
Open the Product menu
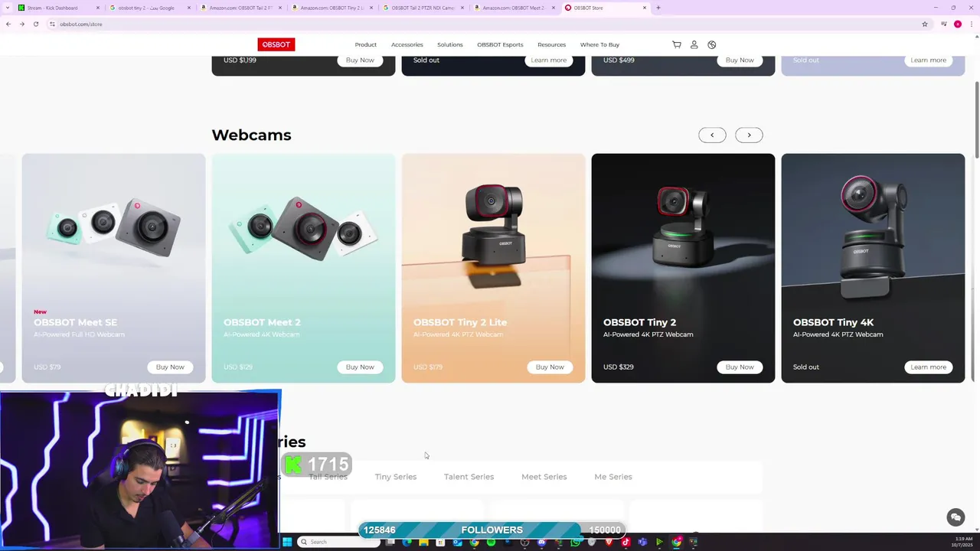(365, 44)
